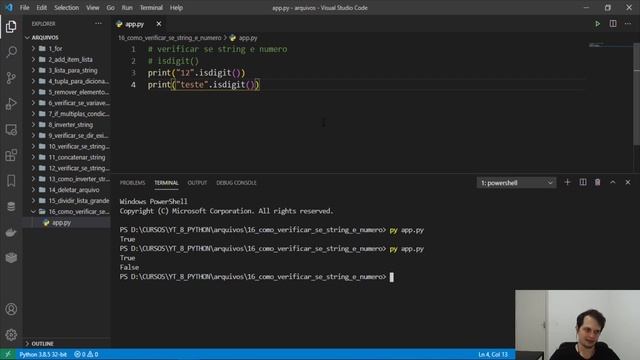Close the app.py editor tab
The image size is (640, 360).
tap(159, 24)
